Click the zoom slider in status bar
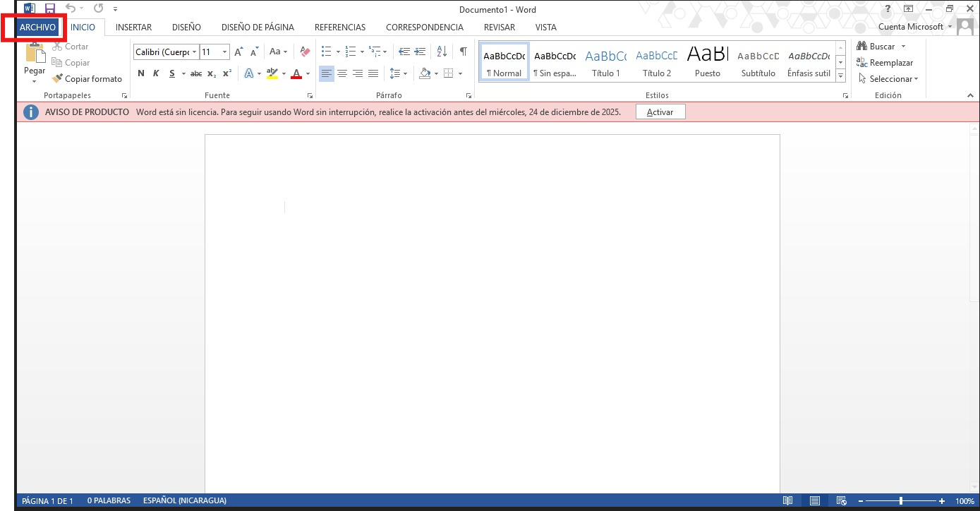This screenshot has height=511, width=980. point(901,501)
